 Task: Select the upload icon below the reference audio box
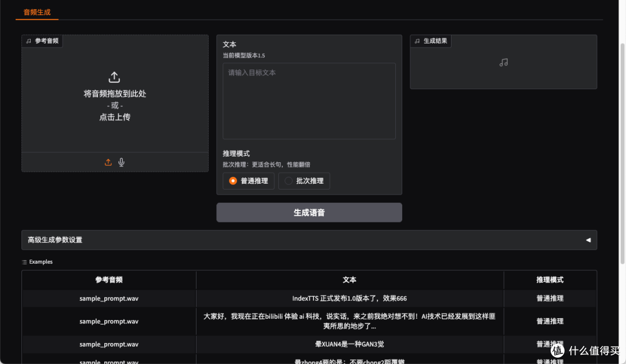[108, 162]
